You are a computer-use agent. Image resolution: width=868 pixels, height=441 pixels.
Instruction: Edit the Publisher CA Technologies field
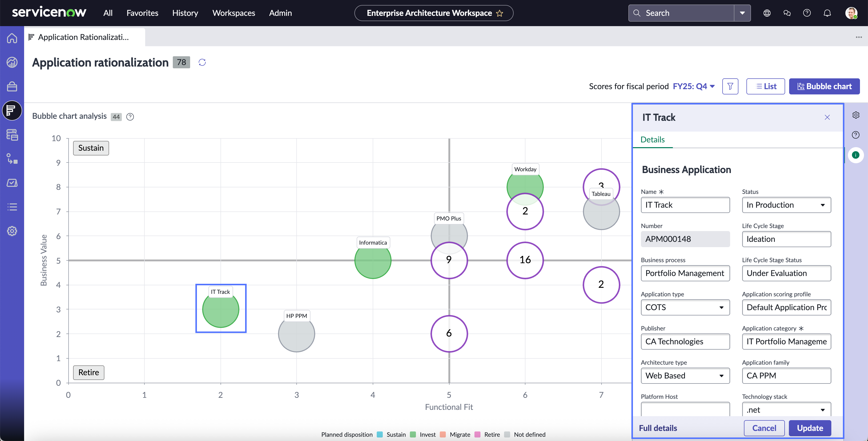pyautogui.click(x=685, y=342)
